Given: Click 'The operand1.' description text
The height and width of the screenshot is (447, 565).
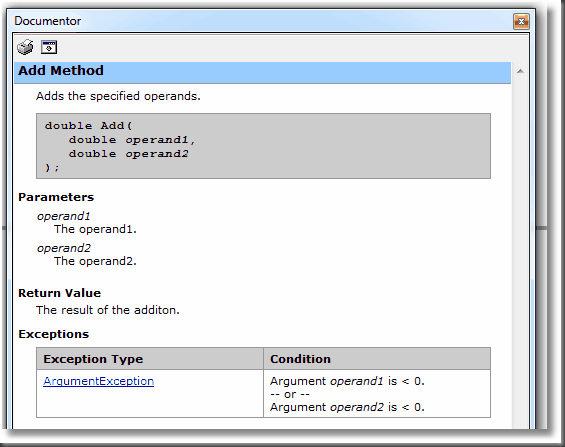Looking at the screenshot, I should point(95,229).
